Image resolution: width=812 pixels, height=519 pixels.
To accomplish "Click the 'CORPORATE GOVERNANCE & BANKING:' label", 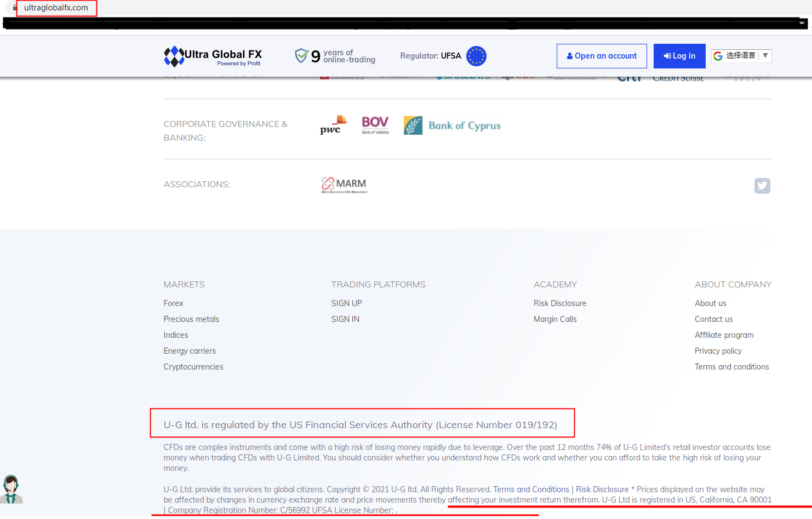I will [x=226, y=131].
